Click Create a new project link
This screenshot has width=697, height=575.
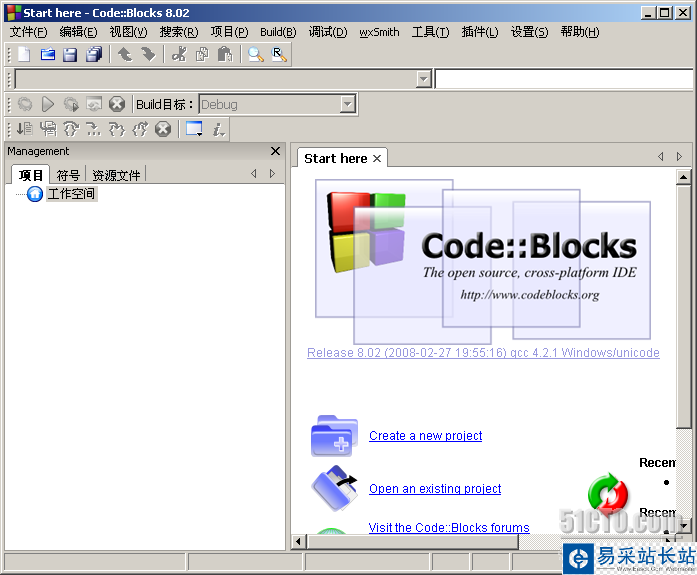425,435
